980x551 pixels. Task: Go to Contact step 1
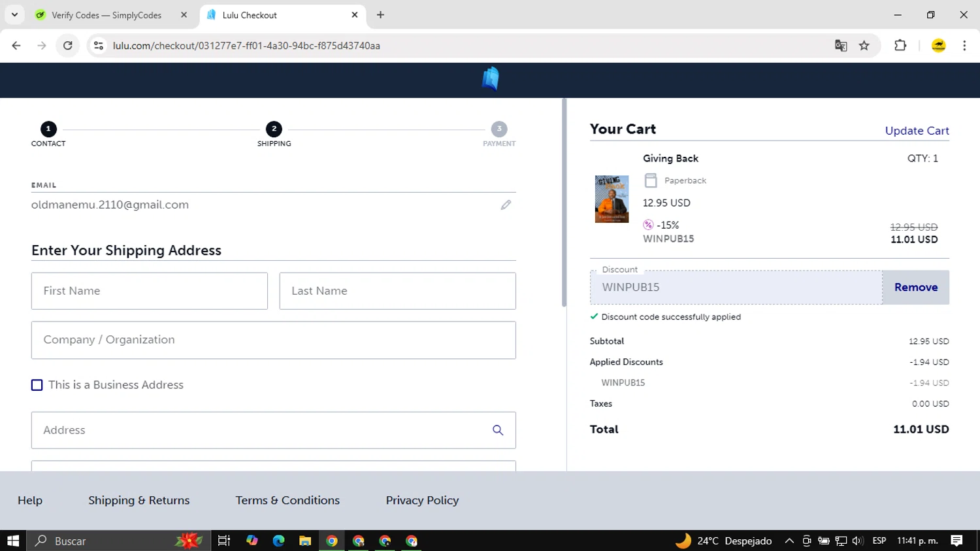point(48,134)
